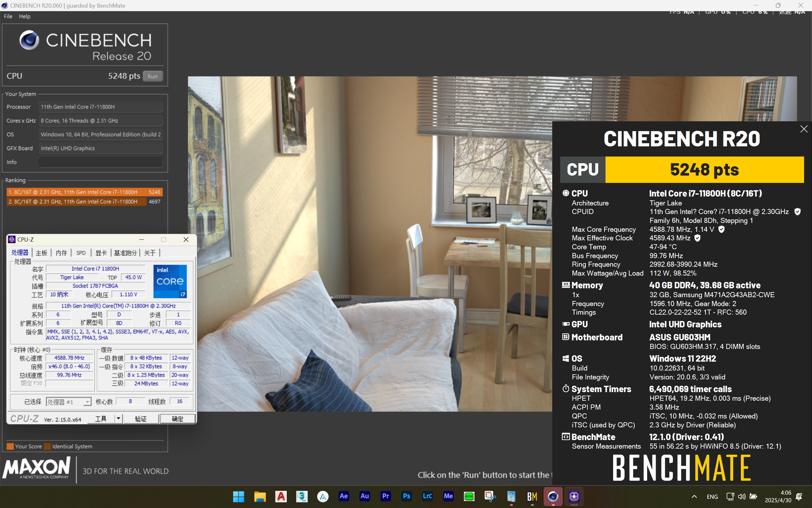
Task: Open the display connection tray icon
Action: click(x=730, y=496)
